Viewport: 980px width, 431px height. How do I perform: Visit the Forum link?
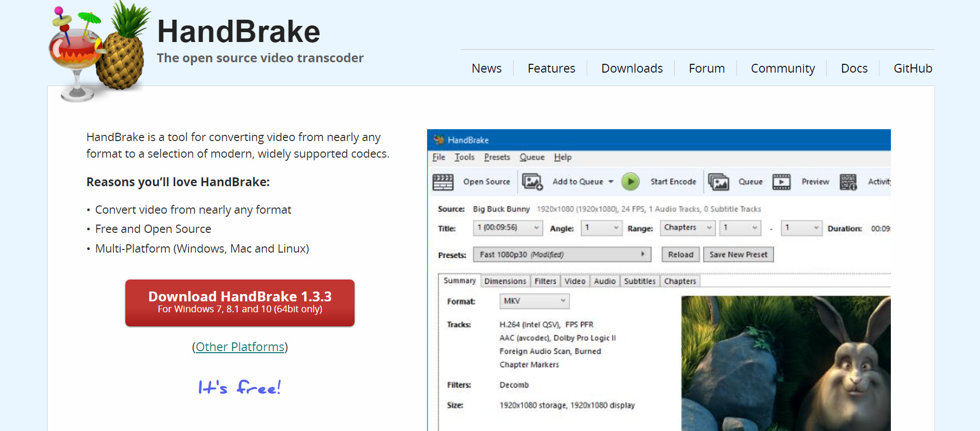(707, 68)
